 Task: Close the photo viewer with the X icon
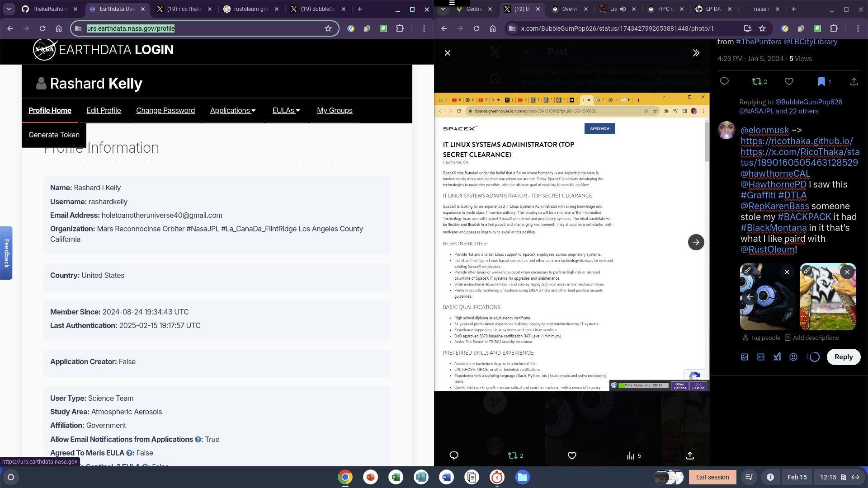click(x=448, y=53)
